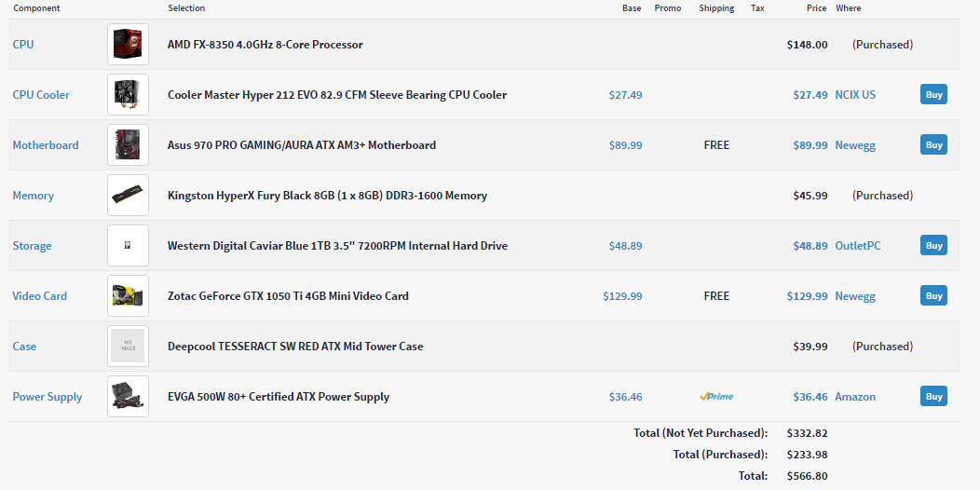Image resolution: width=980 pixels, height=490 pixels.
Task: Click the Purchased total $233.98
Action: [x=807, y=455]
